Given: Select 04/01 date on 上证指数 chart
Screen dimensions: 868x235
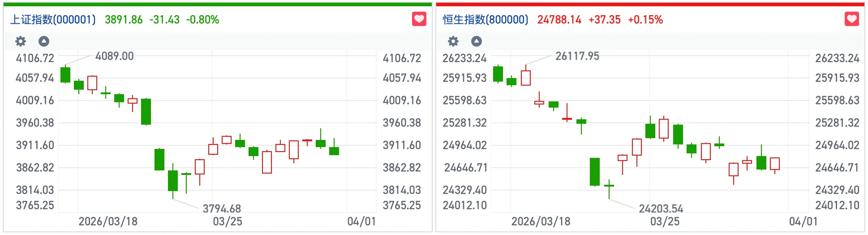Looking at the screenshot, I should (361, 222).
